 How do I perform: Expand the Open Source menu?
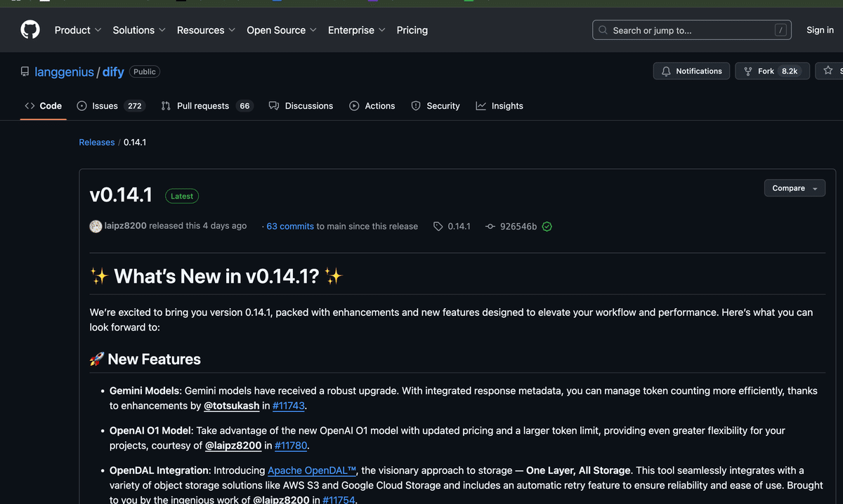pyautogui.click(x=281, y=30)
